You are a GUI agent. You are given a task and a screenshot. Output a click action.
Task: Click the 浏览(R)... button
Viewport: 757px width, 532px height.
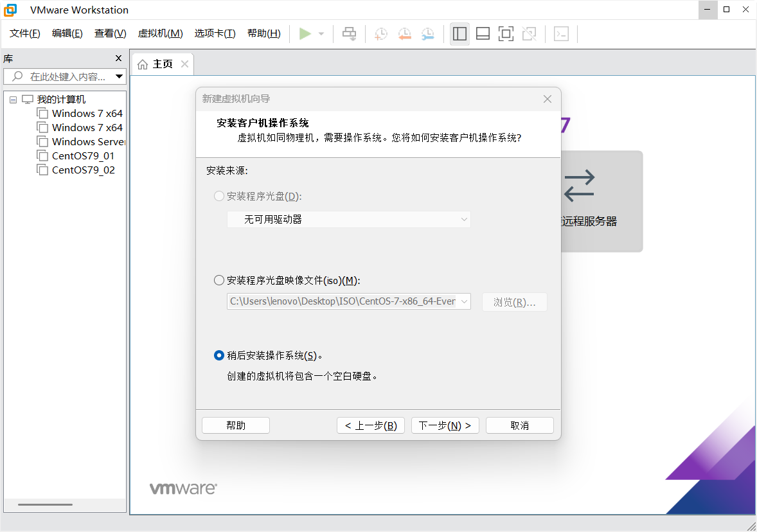point(514,302)
